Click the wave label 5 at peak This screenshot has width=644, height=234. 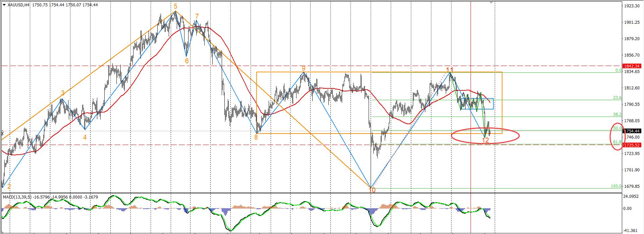click(x=175, y=6)
